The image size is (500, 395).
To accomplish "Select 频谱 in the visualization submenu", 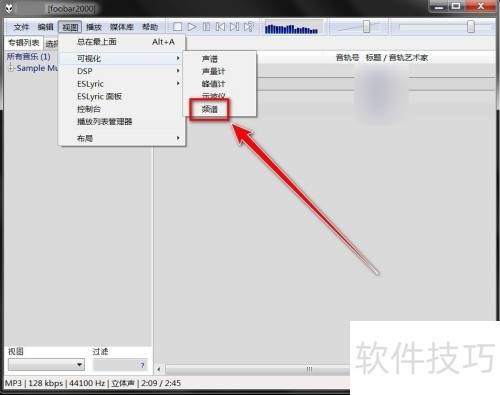I will 220,109.
